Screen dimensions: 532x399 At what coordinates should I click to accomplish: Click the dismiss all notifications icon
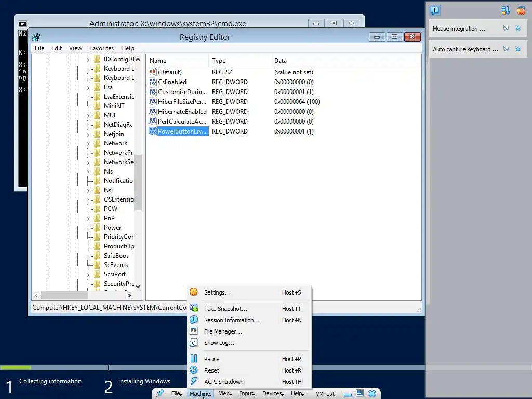521,10
